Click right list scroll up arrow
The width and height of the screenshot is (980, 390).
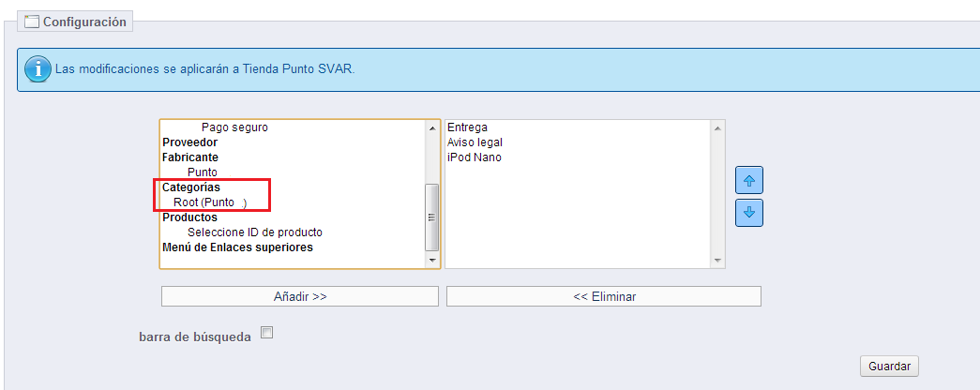pos(717,127)
